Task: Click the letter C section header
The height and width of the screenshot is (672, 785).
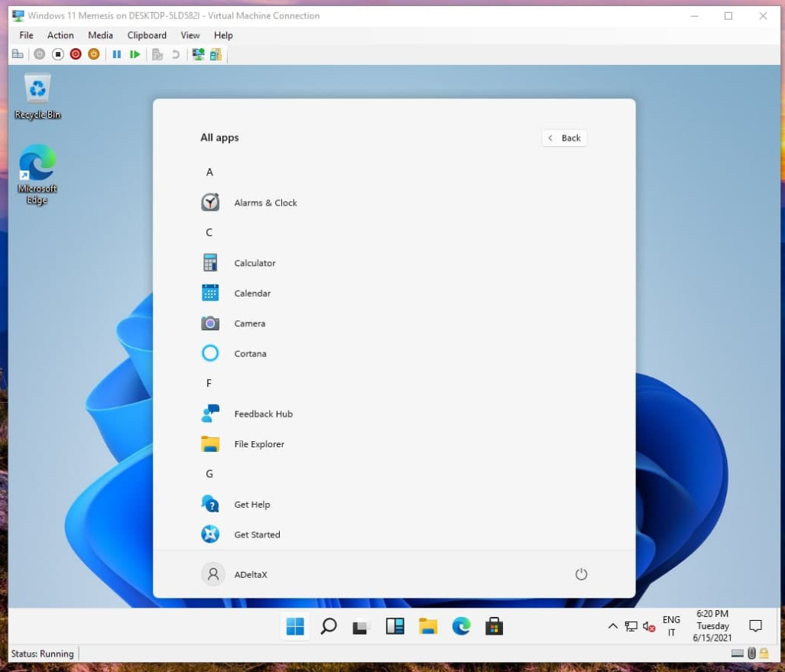Action: click(209, 232)
